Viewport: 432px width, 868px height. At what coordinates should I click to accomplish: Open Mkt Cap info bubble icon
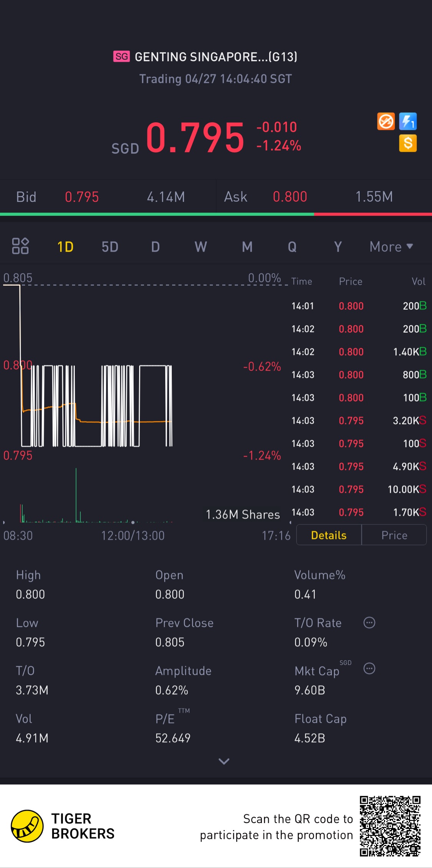point(369,669)
